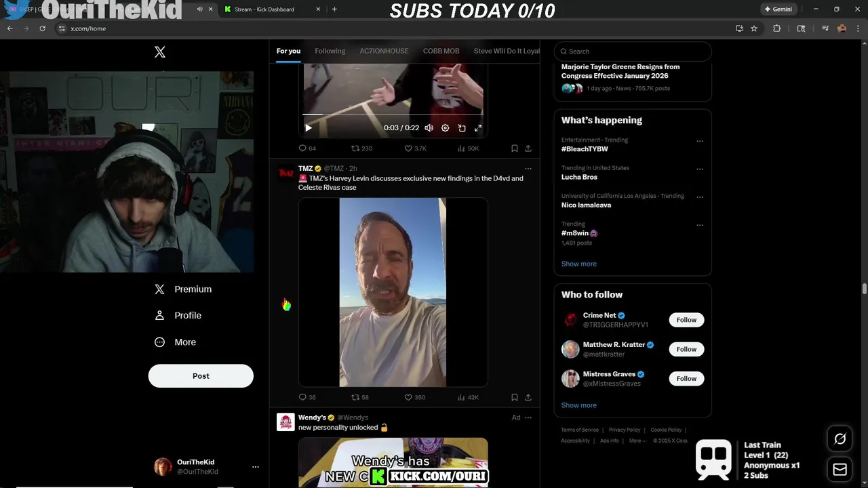Play the video in the top post
The image size is (868, 488).
click(309, 127)
